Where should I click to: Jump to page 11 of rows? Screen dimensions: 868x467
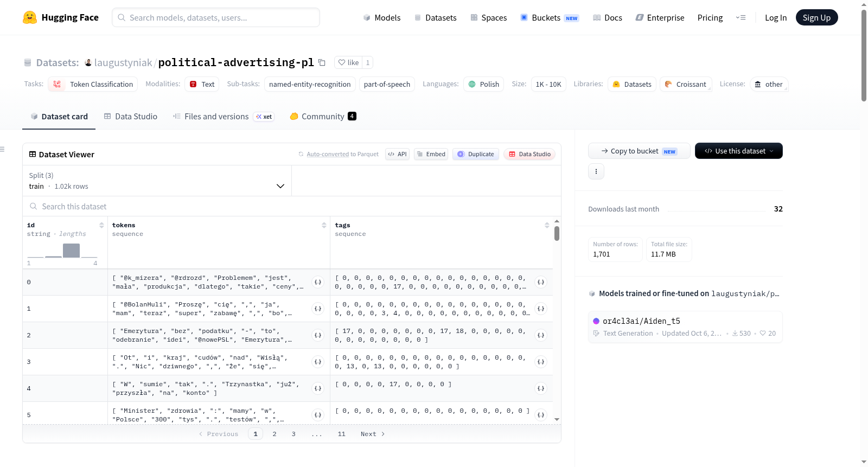click(341, 434)
